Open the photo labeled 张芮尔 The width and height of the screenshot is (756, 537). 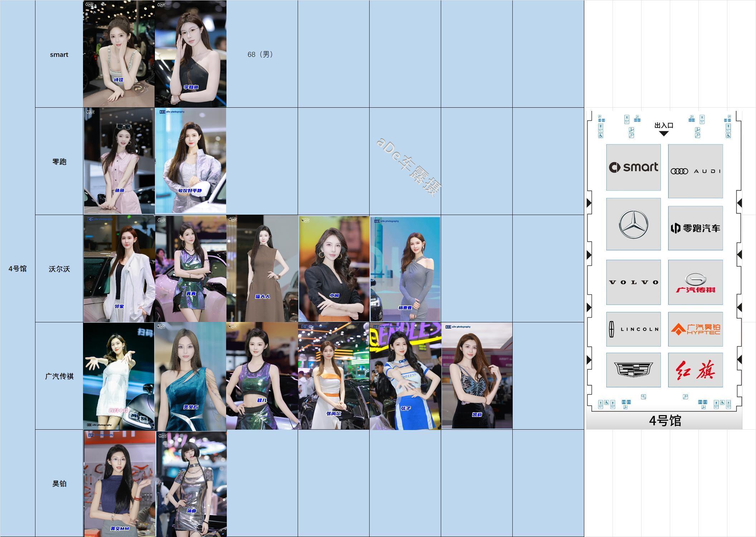click(x=333, y=376)
